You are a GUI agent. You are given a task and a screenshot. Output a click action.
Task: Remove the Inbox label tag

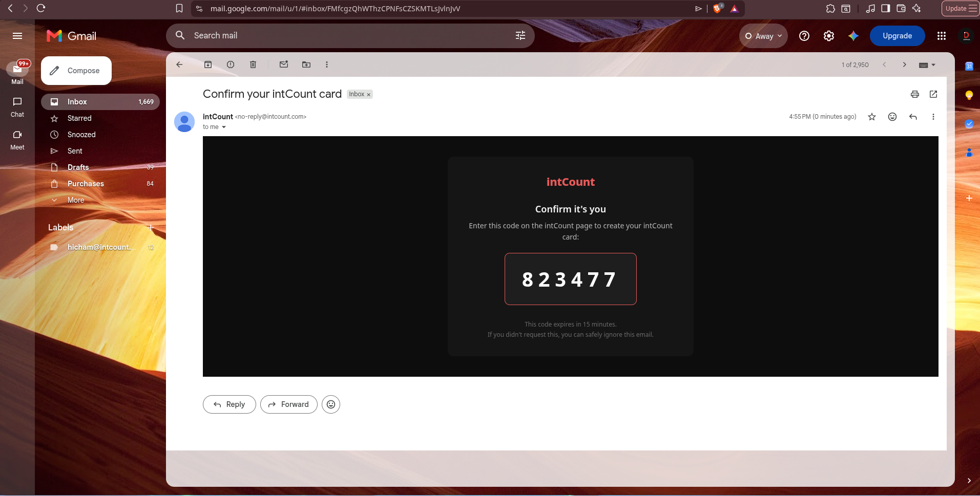click(x=368, y=95)
